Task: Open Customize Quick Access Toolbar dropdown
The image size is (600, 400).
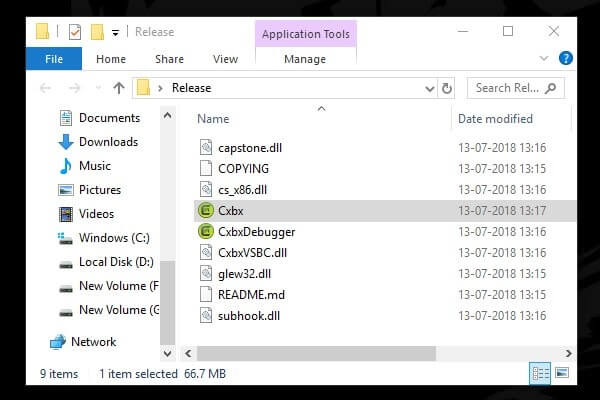Action: click(115, 33)
